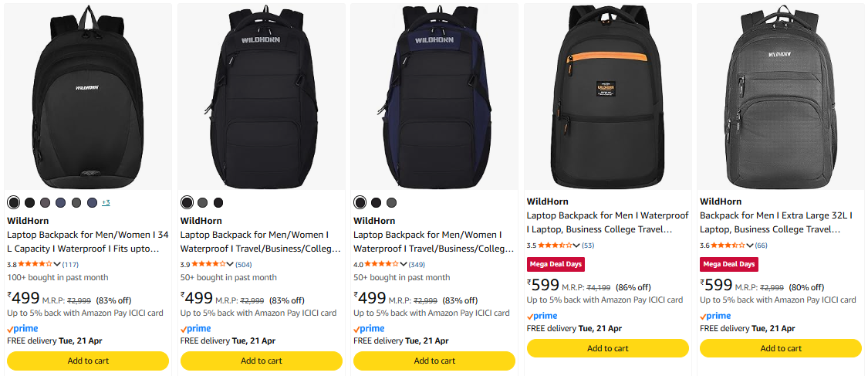
Task: Click the prime logo on the 504-review backpack
Action: coord(197,328)
